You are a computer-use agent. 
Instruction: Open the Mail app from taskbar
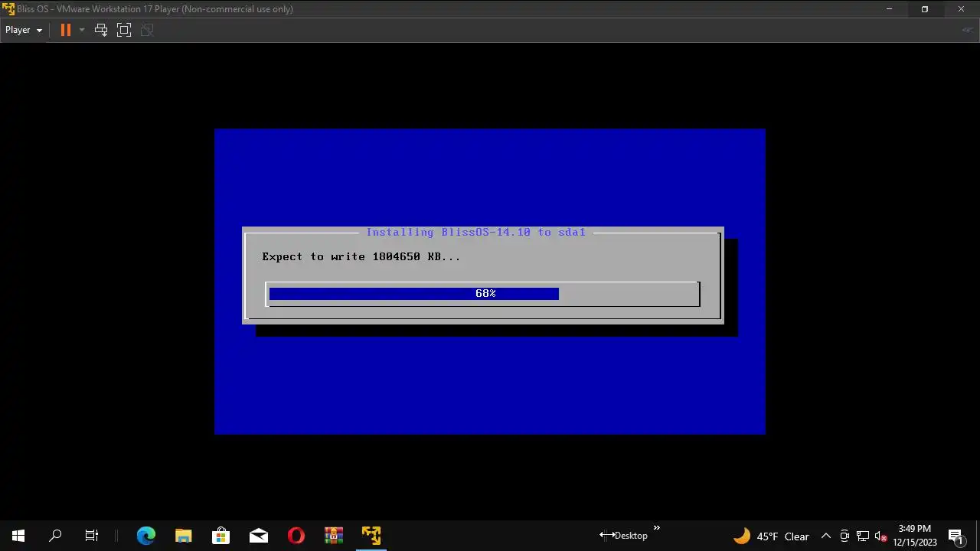[258, 536]
